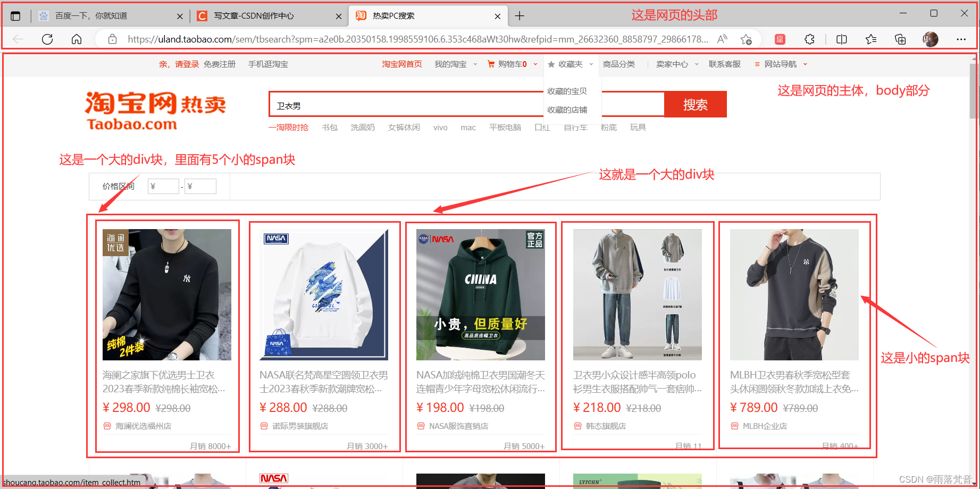Open the 手机逛淘宝 link
Image resolution: width=980 pixels, height=489 pixels.
268,64
